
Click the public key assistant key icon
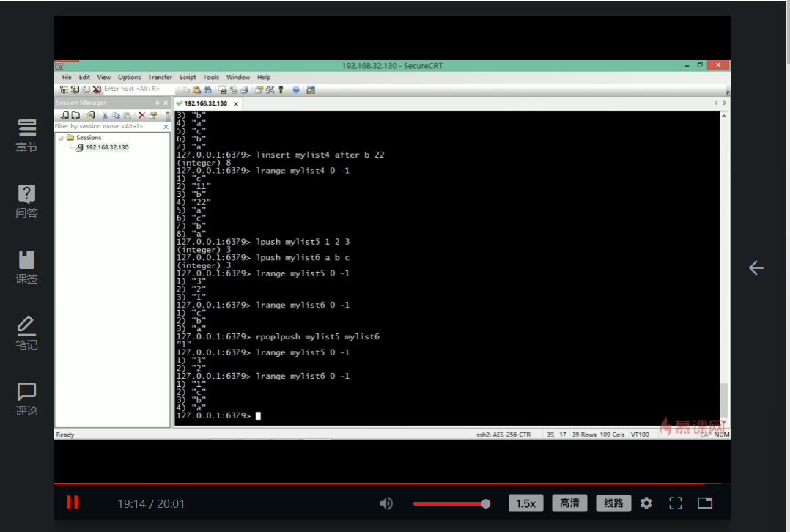281,89
